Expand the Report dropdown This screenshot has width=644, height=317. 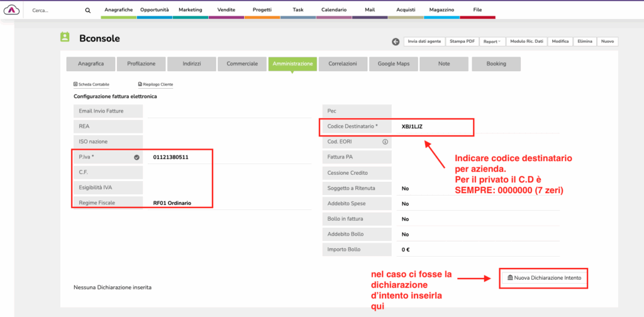pos(492,42)
